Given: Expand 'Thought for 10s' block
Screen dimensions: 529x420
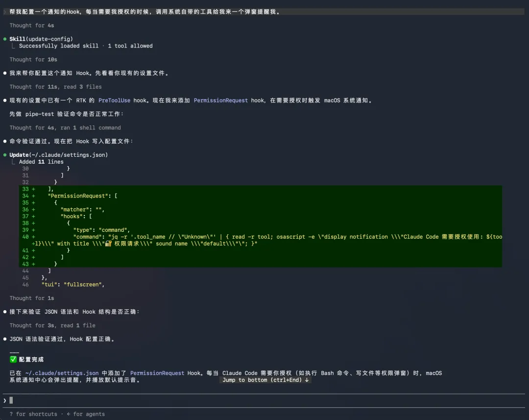Looking at the screenshot, I should click(33, 59).
